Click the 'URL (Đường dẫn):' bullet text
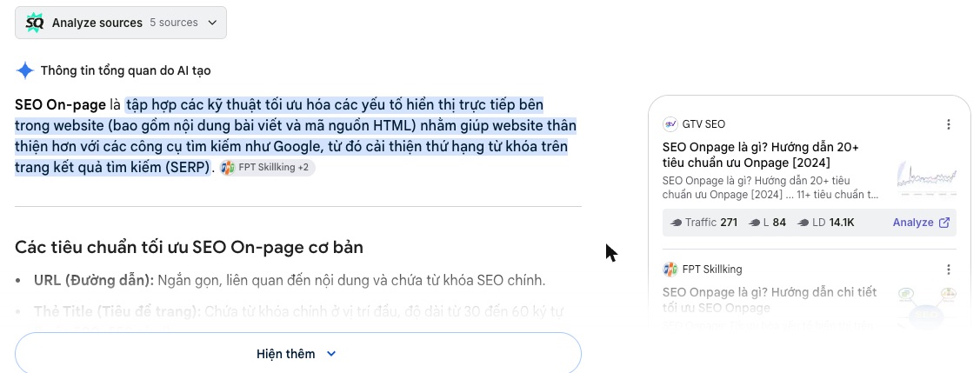This screenshot has width=980, height=373. (94, 281)
